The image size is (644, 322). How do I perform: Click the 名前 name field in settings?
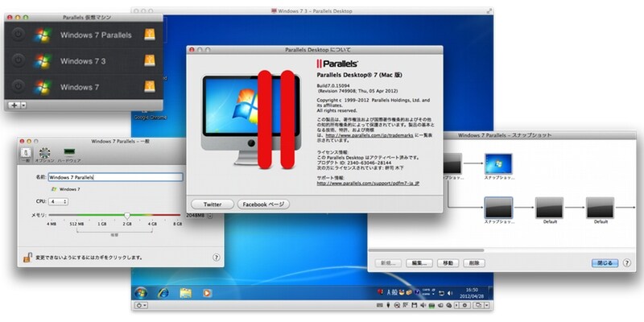(x=115, y=177)
